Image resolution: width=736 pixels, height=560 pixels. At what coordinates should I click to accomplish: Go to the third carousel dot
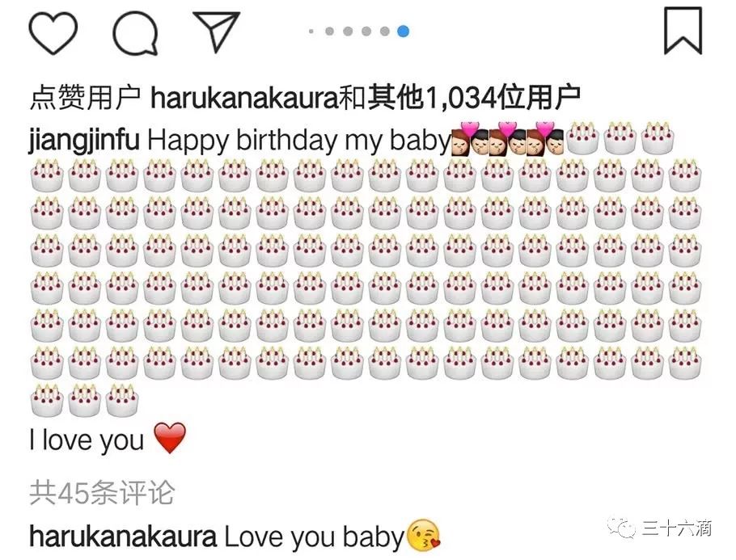(x=348, y=32)
